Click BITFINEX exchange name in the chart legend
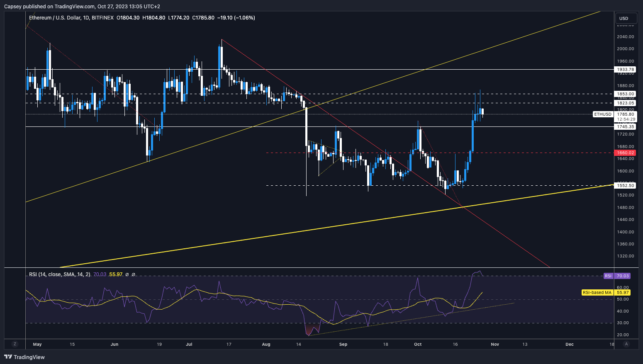 (102, 18)
